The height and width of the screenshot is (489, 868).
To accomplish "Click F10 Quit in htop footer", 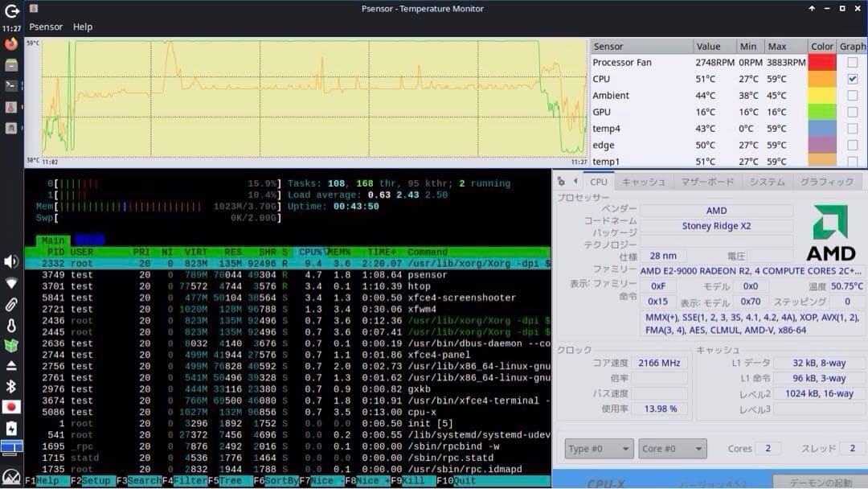I will (x=457, y=481).
